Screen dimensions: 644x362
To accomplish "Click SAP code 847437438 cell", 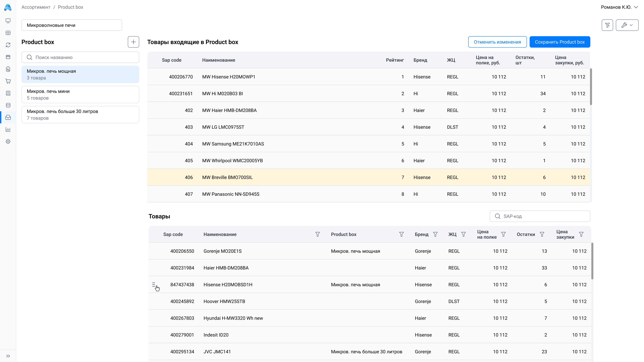I will pyautogui.click(x=182, y=285).
